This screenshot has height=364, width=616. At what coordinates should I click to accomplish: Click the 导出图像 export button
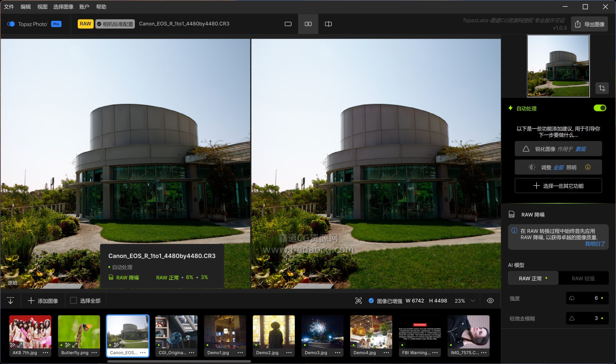[x=589, y=24]
